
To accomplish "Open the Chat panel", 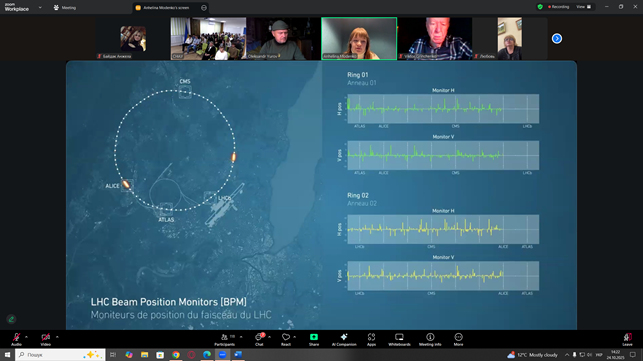I will (x=259, y=339).
